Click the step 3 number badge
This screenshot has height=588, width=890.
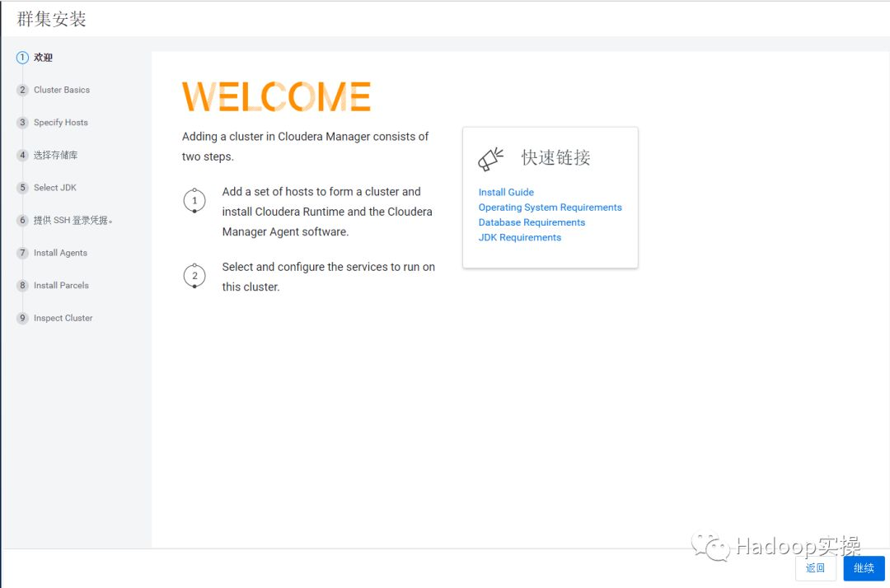coord(22,123)
